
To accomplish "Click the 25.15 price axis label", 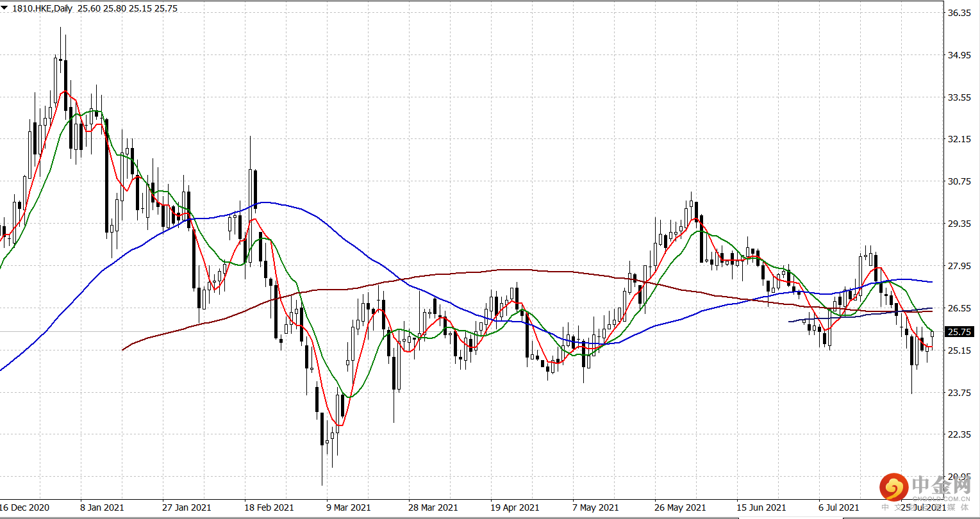I will pyautogui.click(x=959, y=350).
